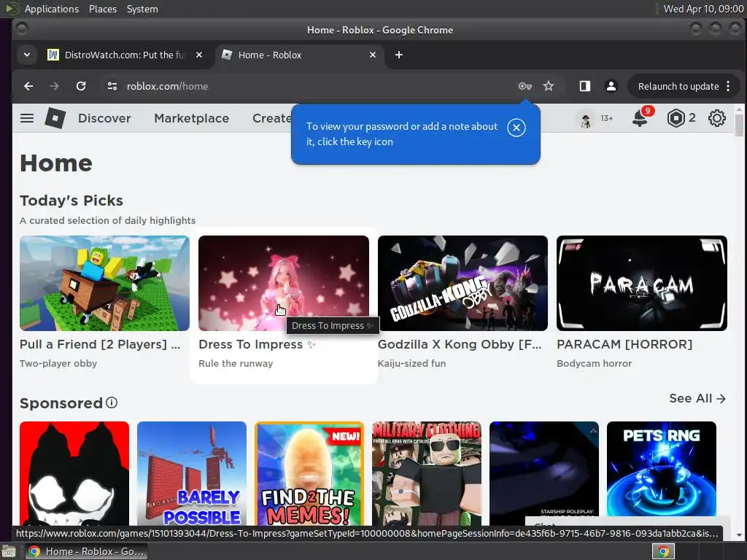
Task: Open the Chrome profile icon
Action: [611, 86]
